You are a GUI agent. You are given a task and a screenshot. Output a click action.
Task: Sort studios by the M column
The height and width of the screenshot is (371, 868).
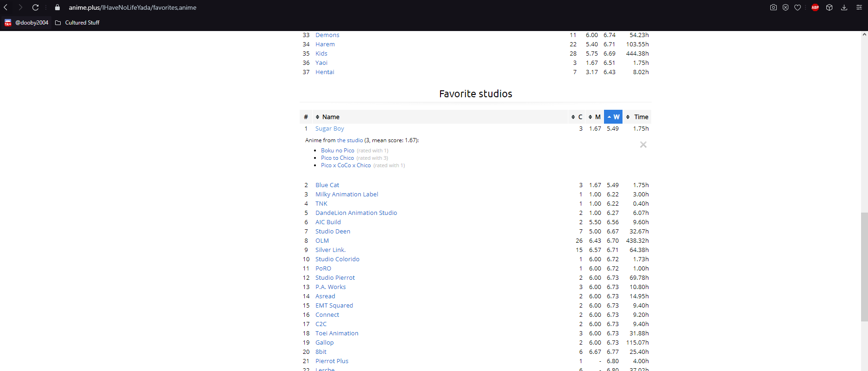595,117
